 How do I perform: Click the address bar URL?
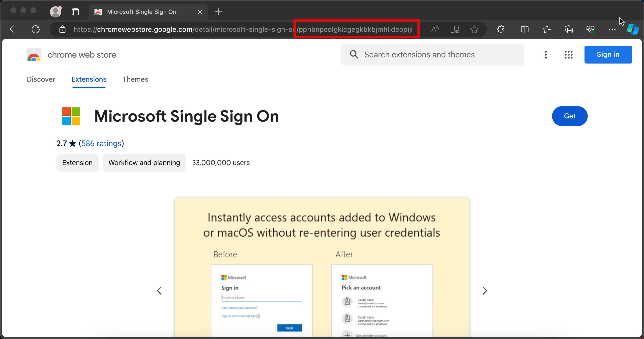pyautogui.click(x=243, y=29)
